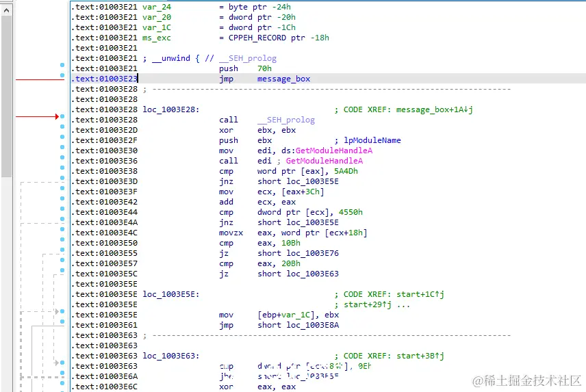The width and height of the screenshot is (586, 392).
Task: Toggle breakpoint dot at mov [ebp+var_1C], ebx
Action: click(62, 311)
